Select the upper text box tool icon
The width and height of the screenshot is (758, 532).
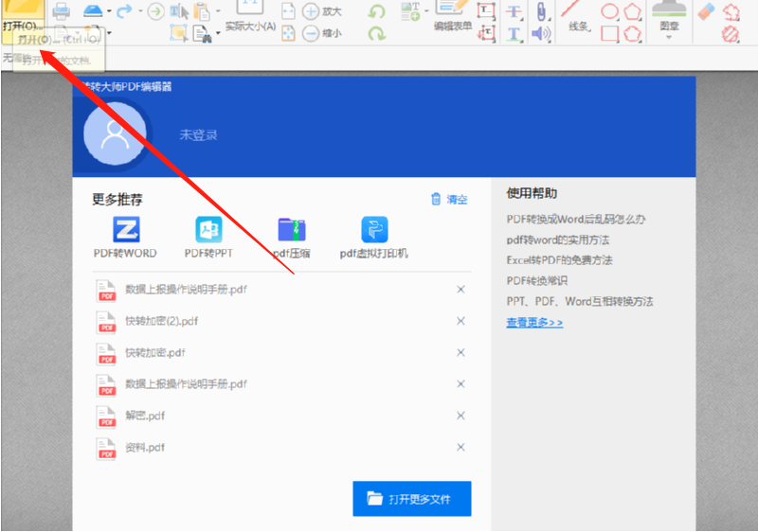486,11
